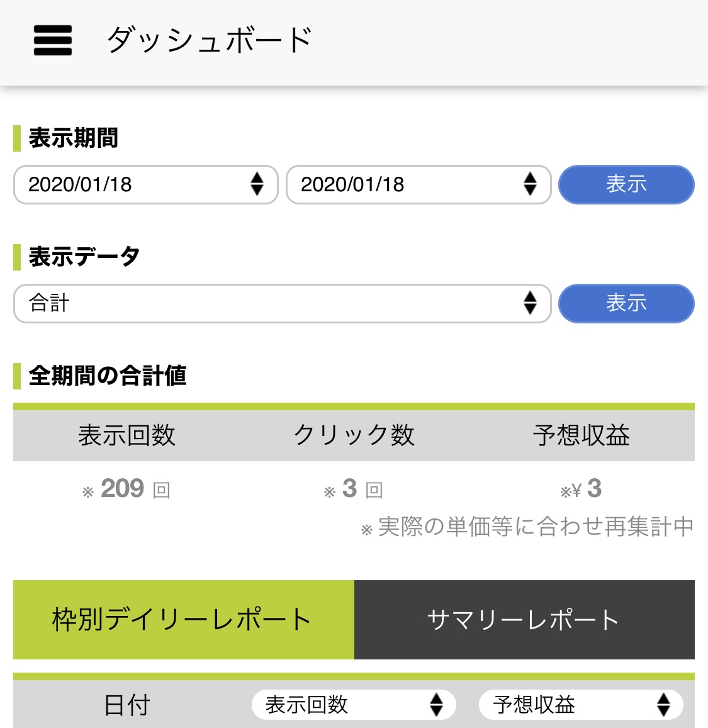This screenshot has height=728, width=708.
Task: Open 表示回数 column selector in report table
Action: [353, 705]
